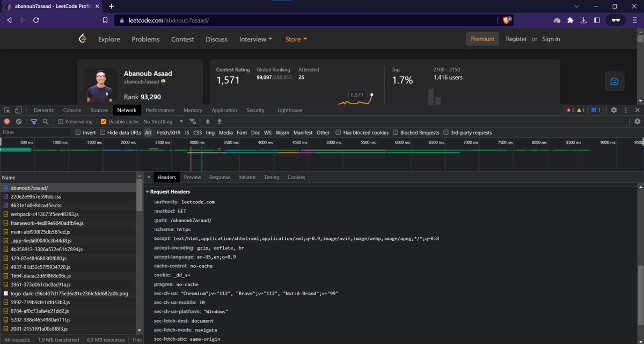
Task: Enable the Preserve log checkbox
Action: [x=61, y=122]
